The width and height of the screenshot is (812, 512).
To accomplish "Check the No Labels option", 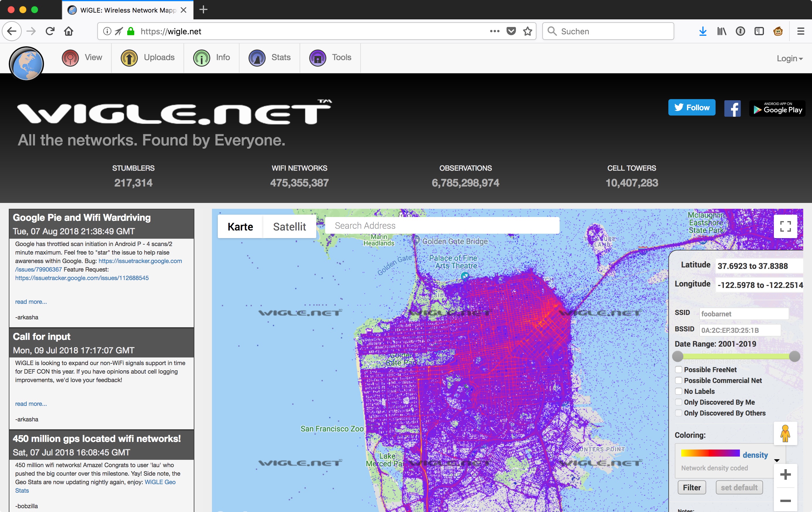I will [x=678, y=391].
